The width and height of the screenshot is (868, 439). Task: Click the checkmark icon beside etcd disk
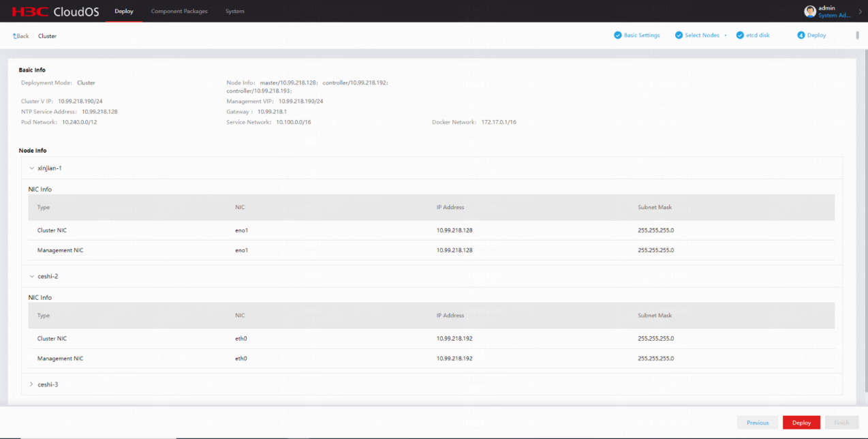740,35
